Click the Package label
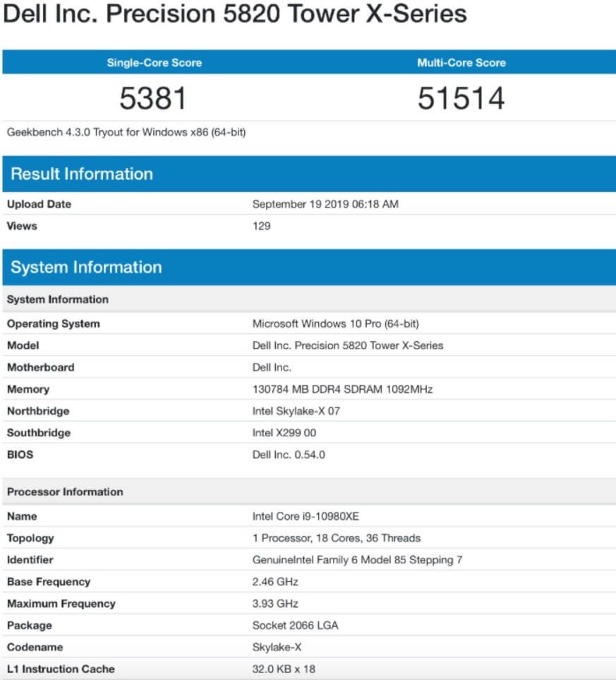The height and width of the screenshot is (680, 616). coord(30,626)
